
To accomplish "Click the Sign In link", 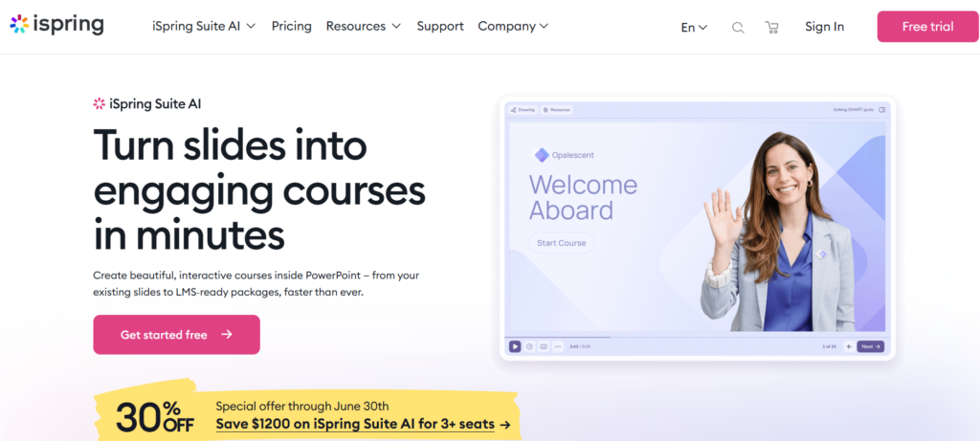I will [824, 27].
